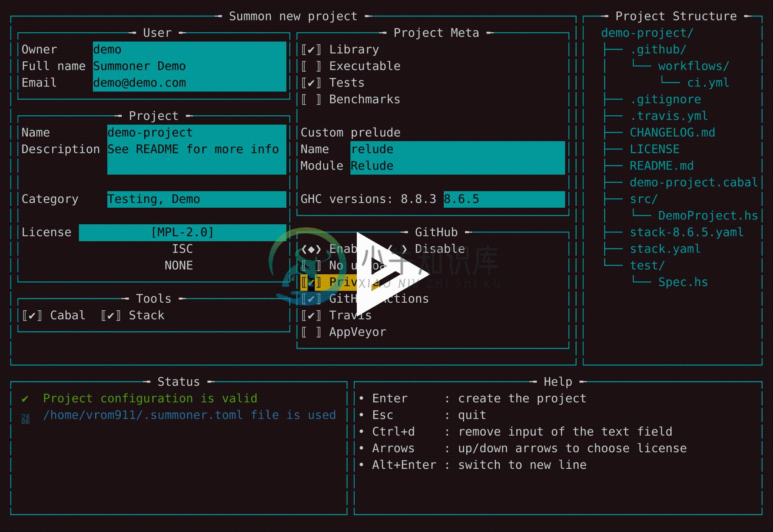Toggle the Library checkbox

pyautogui.click(x=311, y=50)
